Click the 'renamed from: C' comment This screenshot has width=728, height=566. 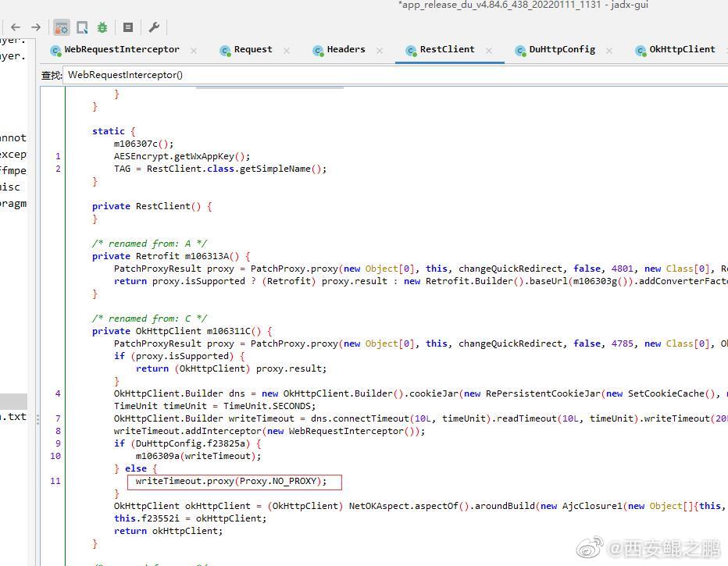[149, 319]
